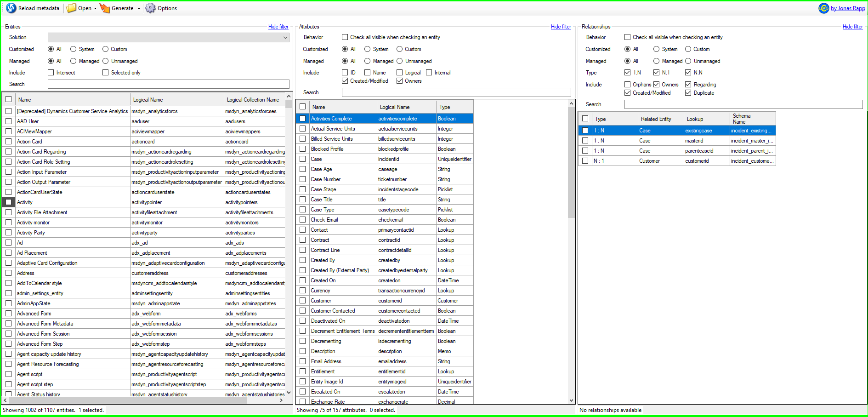Select the 'customerid' relationship lookup cell
Screen dimensions: 868x417
[707, 161]
